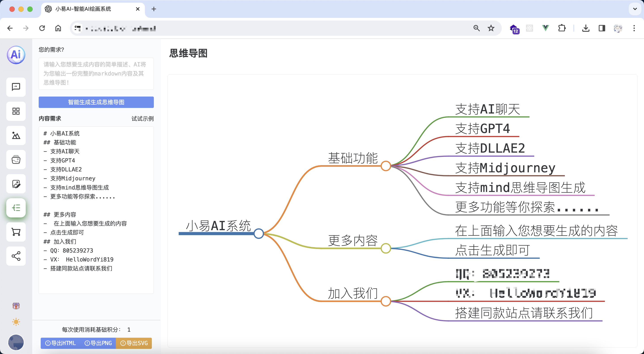Click the 在上面输入您想要生成的内容 mind map node
Viewport: 644px width, 354px height.
536,230
